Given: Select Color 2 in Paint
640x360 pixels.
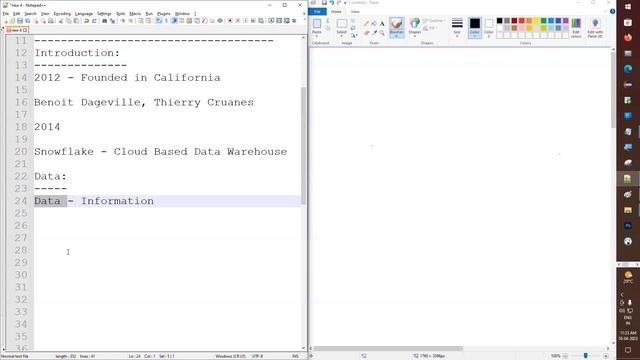Looking at the screenshot, I should point(489,28).
